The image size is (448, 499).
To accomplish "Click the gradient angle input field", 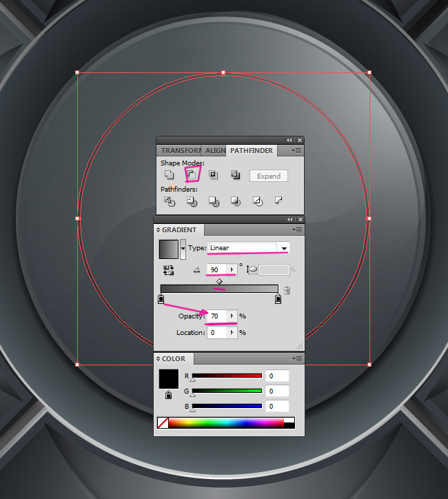I will (217, 270).
